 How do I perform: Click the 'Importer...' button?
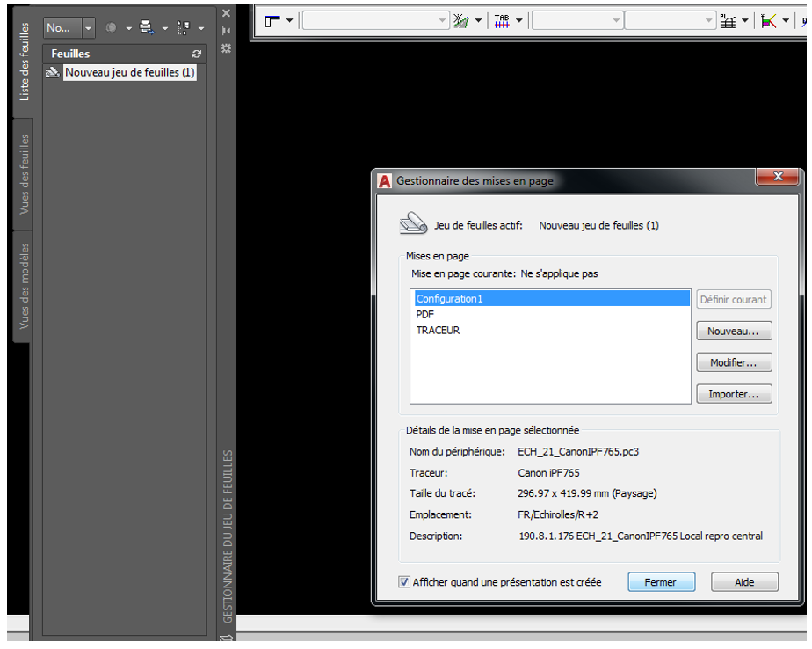click(734, 395)
